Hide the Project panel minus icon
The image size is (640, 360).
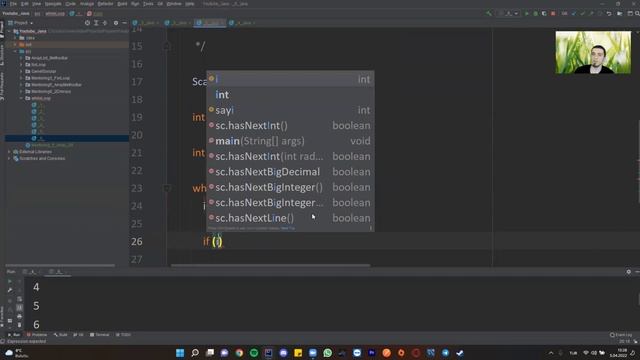tap(124, 23)
